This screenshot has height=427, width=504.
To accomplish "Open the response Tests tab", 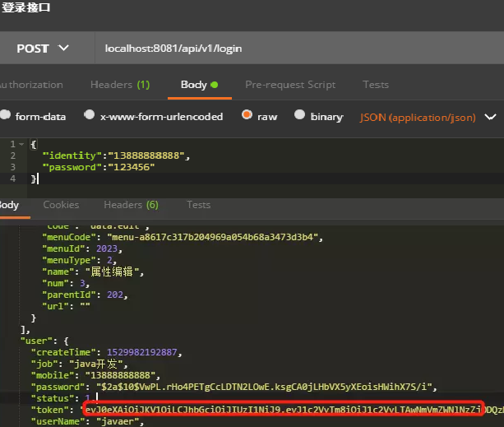I will [x=199, y=205].
